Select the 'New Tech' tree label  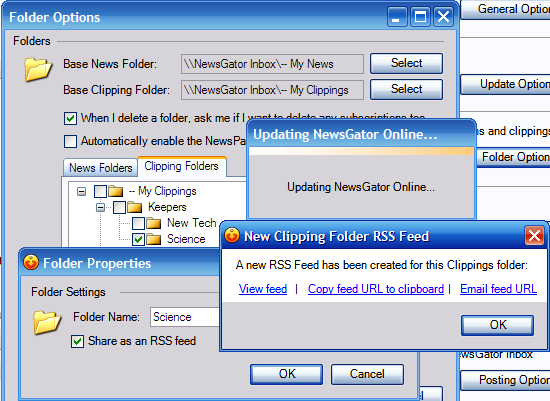191,223
